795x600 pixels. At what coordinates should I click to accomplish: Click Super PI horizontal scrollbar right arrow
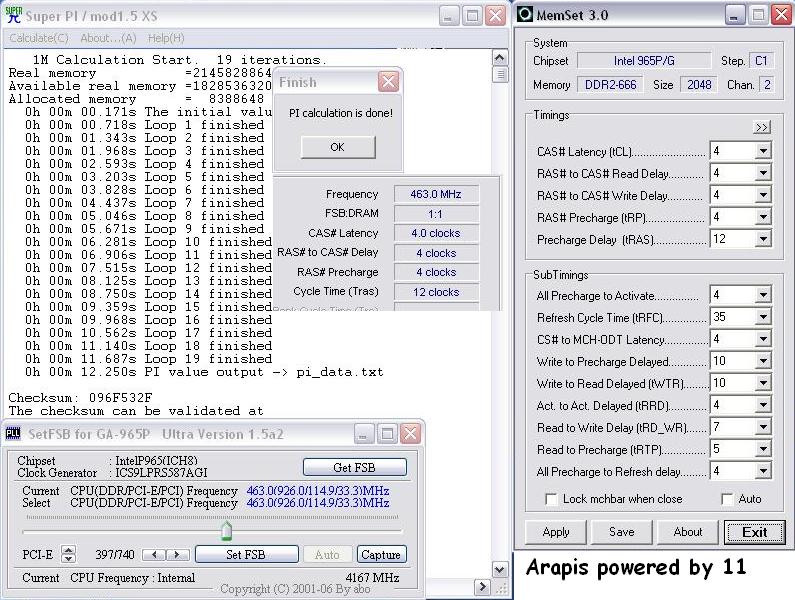482,587
